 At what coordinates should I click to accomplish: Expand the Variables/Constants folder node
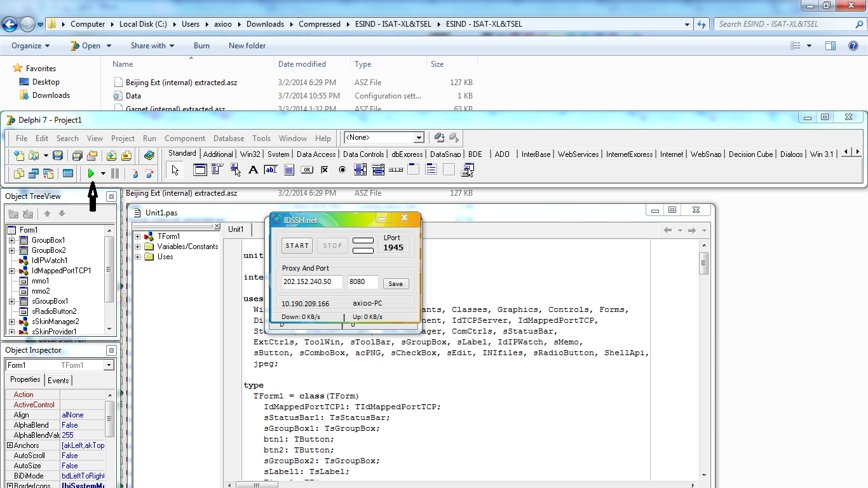[x=138, y=247]
